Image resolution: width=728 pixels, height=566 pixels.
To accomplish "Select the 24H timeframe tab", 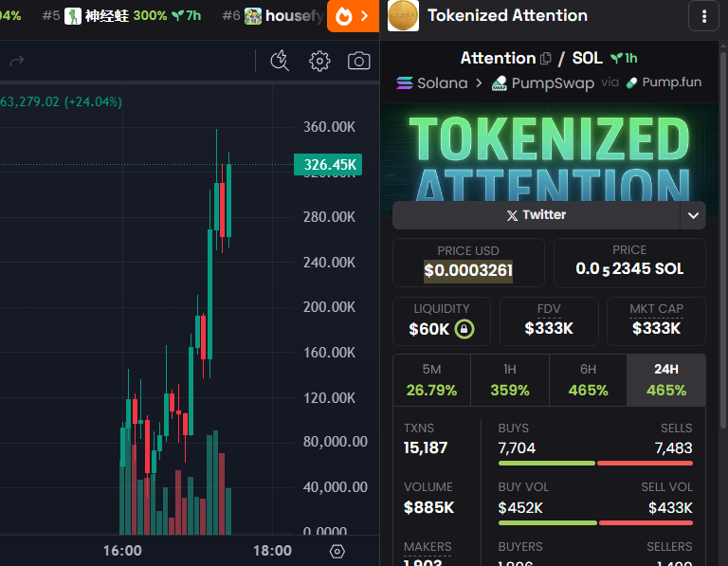I will click(x=666, y=380).
